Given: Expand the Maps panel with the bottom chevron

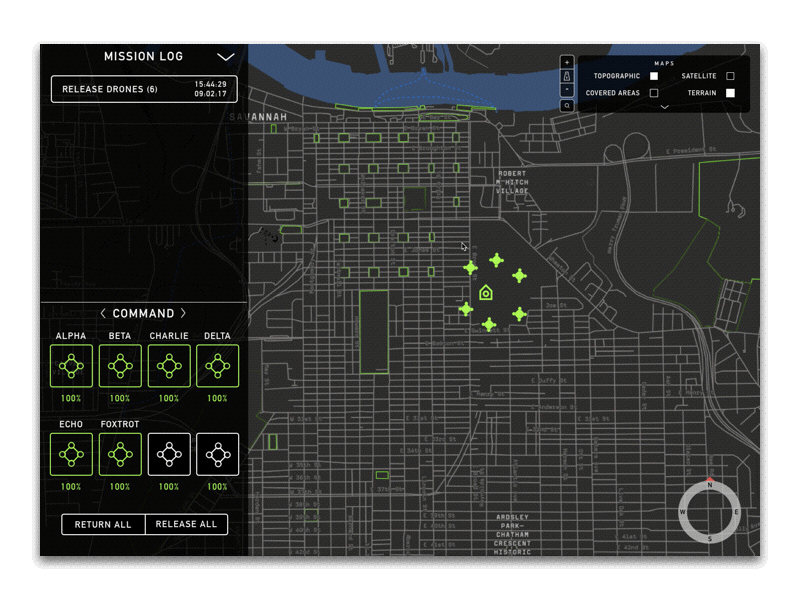Looking at the screenshot, I should coord(664,107).
